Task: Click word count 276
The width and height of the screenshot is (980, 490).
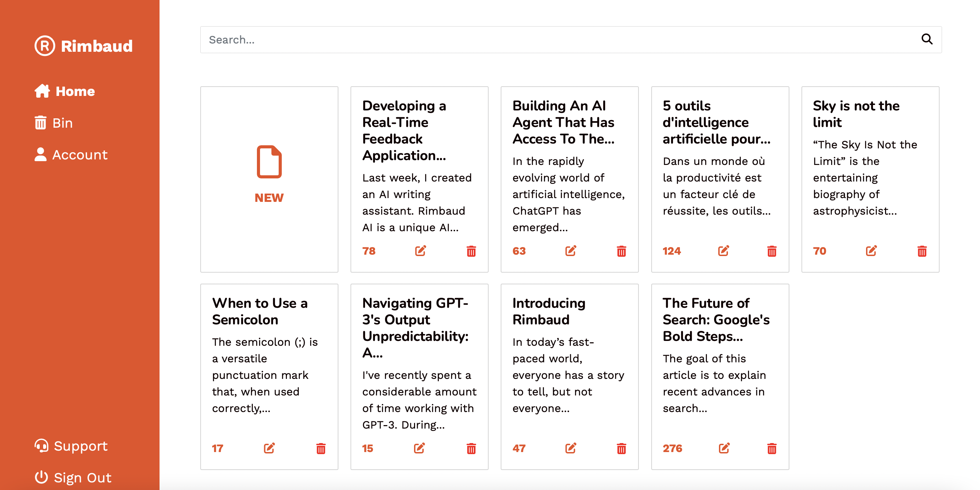Action: coord(672,448)
